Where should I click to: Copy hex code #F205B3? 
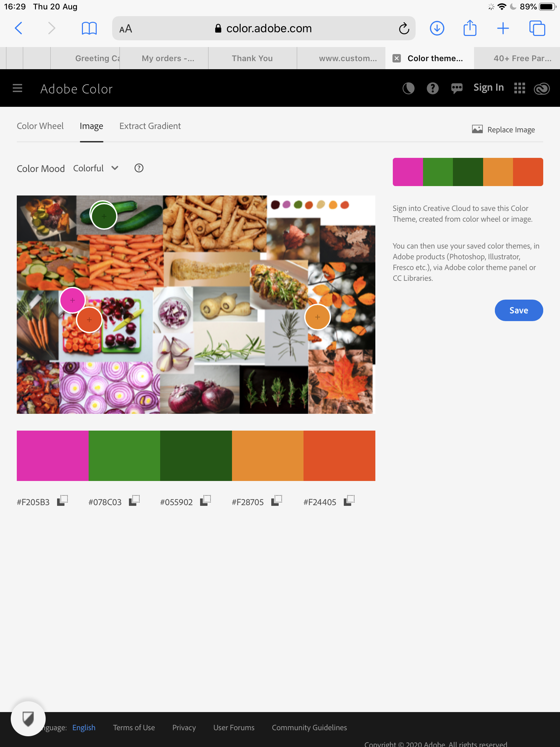(x=62, y=500)
